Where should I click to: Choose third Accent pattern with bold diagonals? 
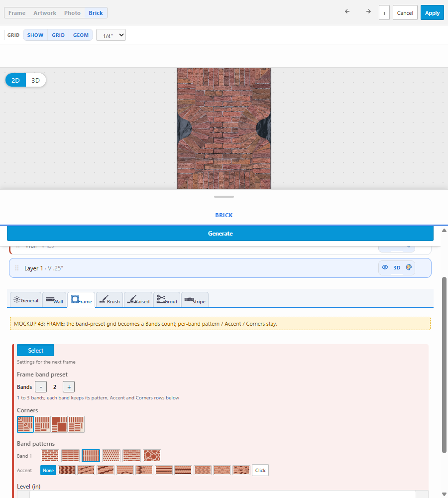[106, 470]
